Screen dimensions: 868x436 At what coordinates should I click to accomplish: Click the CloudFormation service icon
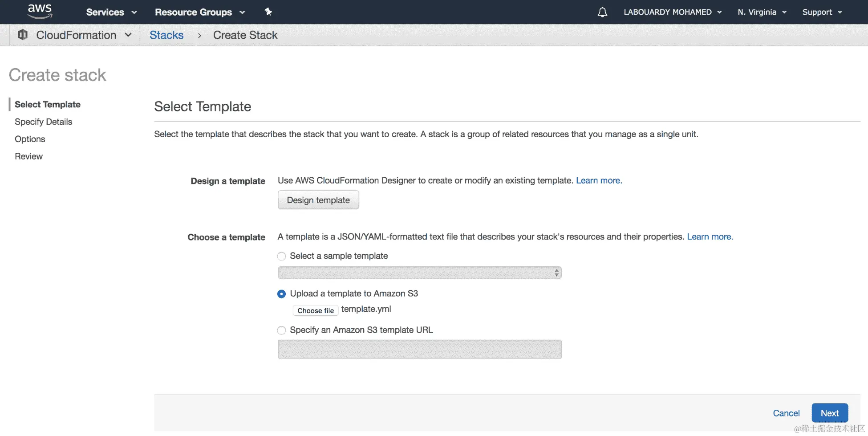tap(23, 35)
